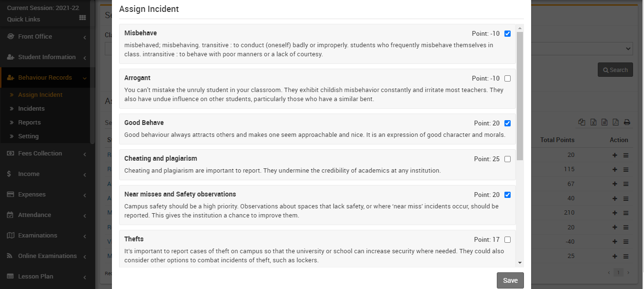The image size is (644, 289).
Task: Open Incidents submenu item
Action: pyautogui.click(x=31, y=109)
